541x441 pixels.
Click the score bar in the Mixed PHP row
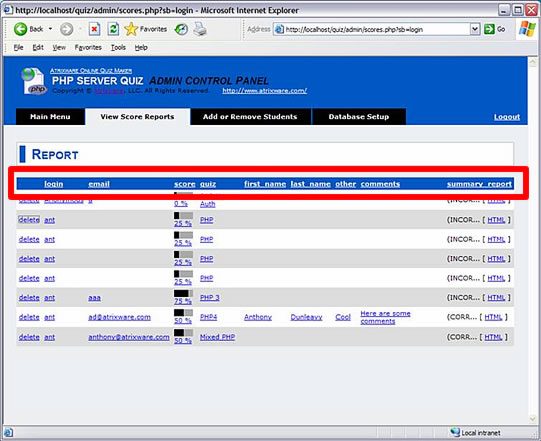coord(183,333)
